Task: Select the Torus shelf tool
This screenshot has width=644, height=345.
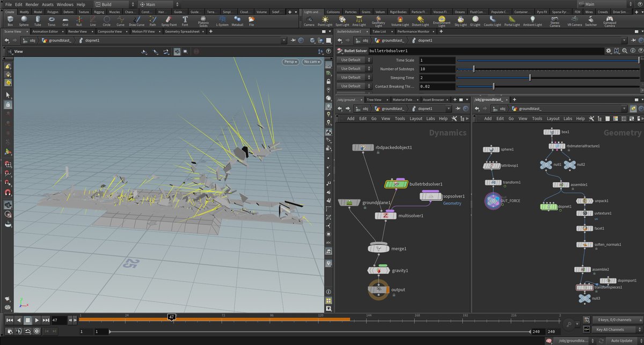Action: 51,20
